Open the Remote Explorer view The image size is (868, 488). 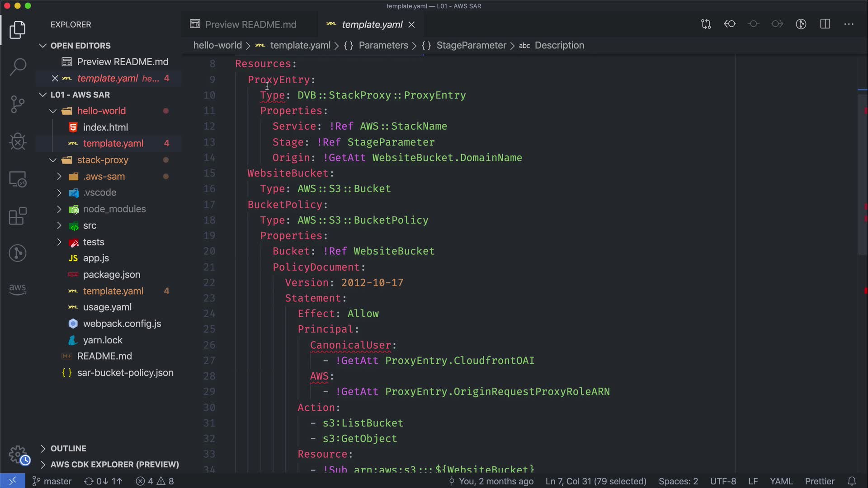[18, 179]
